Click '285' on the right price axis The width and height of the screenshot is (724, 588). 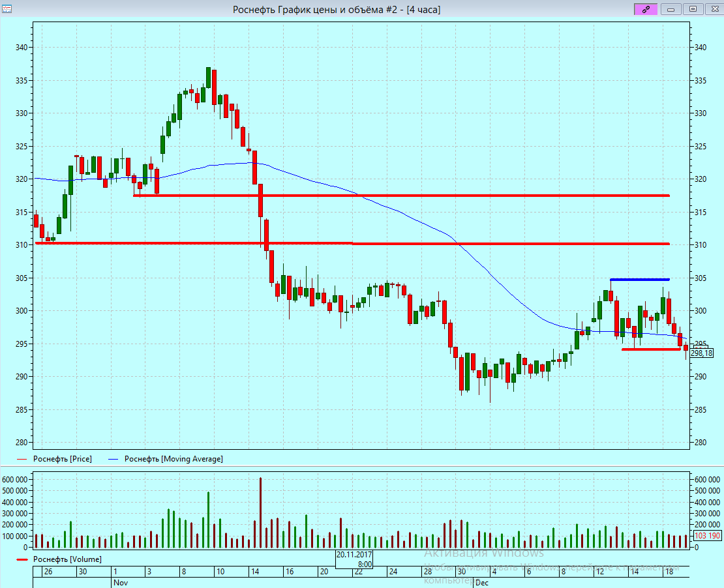click(701, 410)
